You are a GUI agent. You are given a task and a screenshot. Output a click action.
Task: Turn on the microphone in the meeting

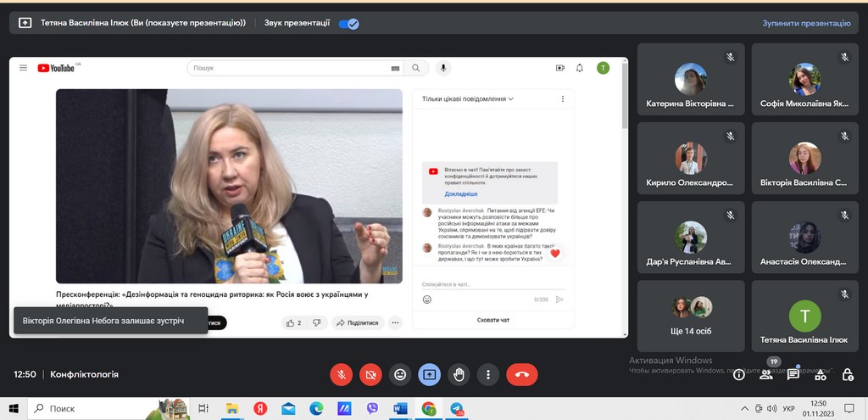(x=342, y=373)
